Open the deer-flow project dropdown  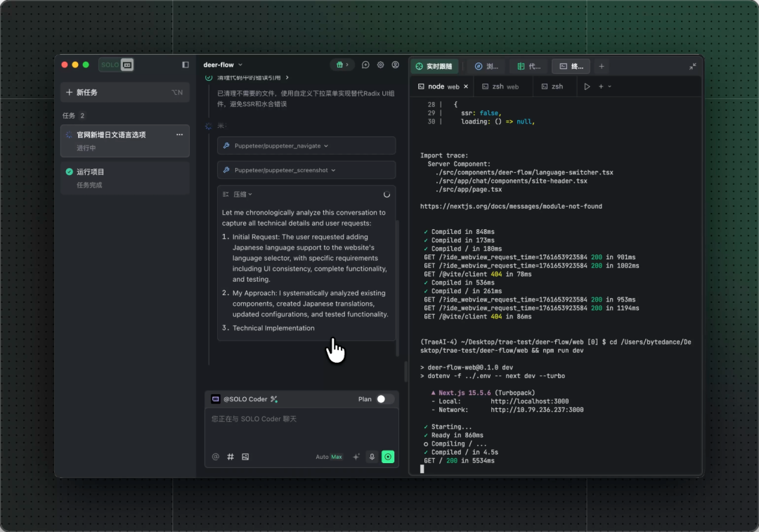click(x=223, y=65)
